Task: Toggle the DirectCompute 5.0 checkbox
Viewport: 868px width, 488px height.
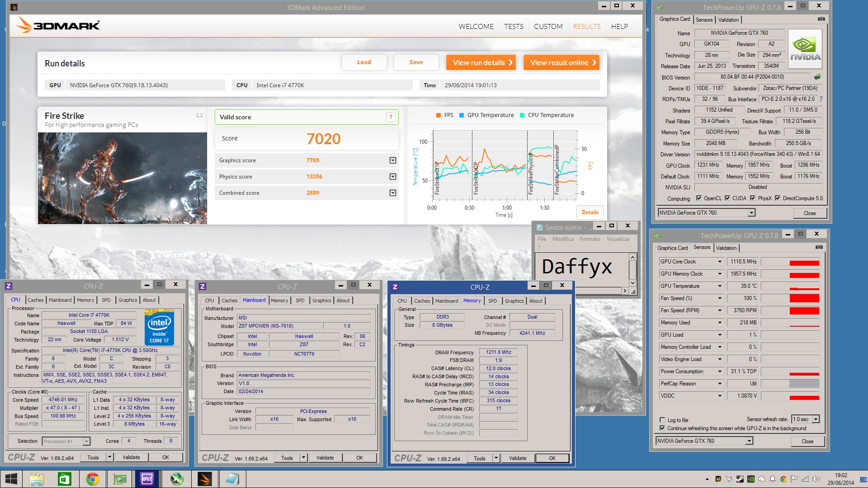Action: (x=778, y=198)
